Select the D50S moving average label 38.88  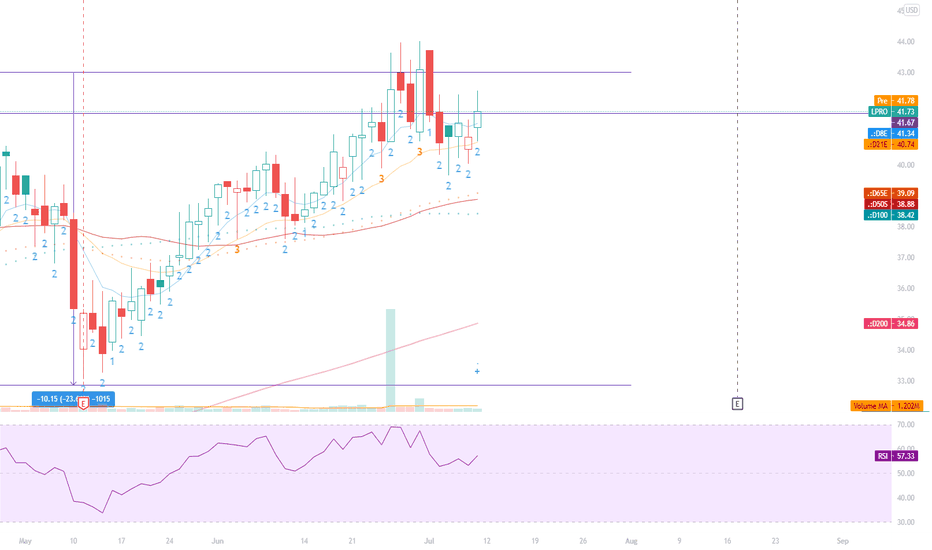tap(891, 204)
